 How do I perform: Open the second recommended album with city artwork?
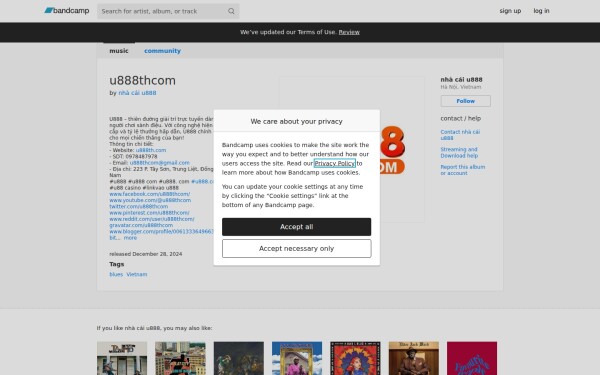point(180,358)
